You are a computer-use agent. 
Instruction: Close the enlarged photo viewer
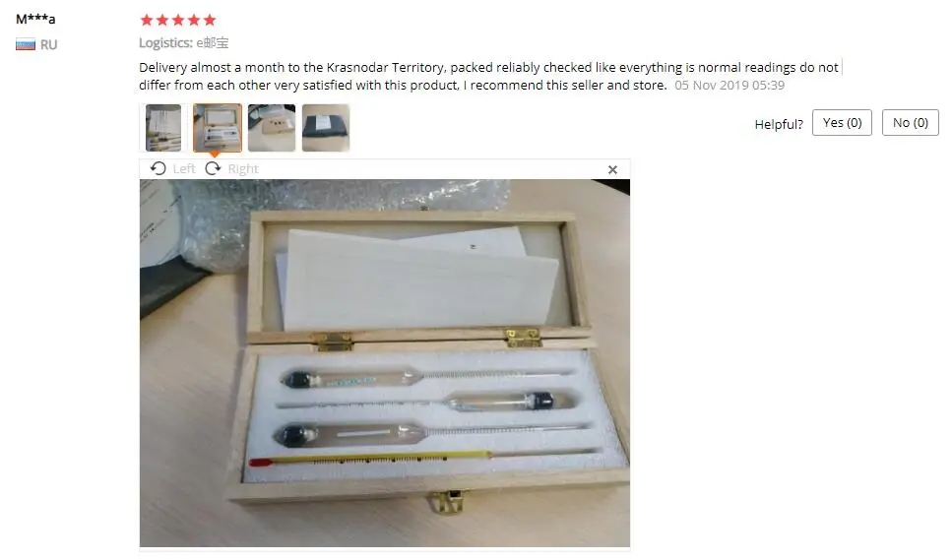click(612, 169)
